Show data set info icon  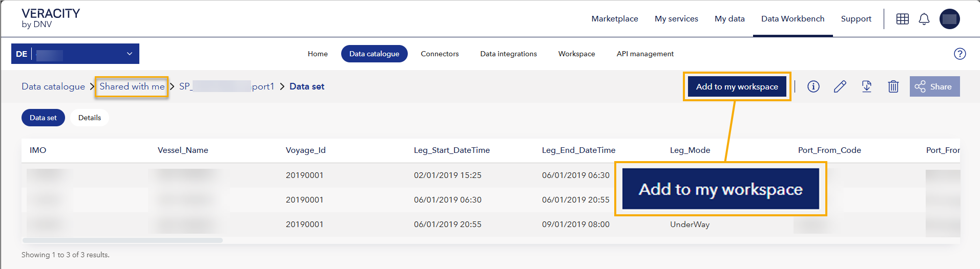[x=813, y=86]
